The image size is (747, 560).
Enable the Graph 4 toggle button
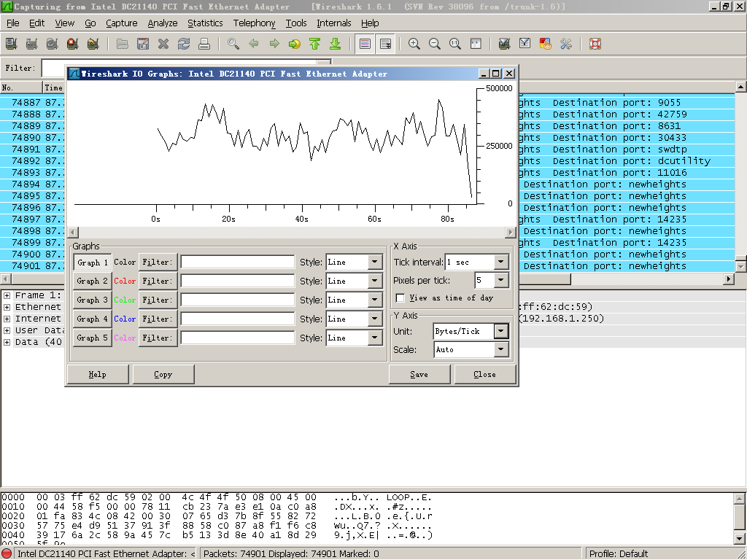click(93, 319)
